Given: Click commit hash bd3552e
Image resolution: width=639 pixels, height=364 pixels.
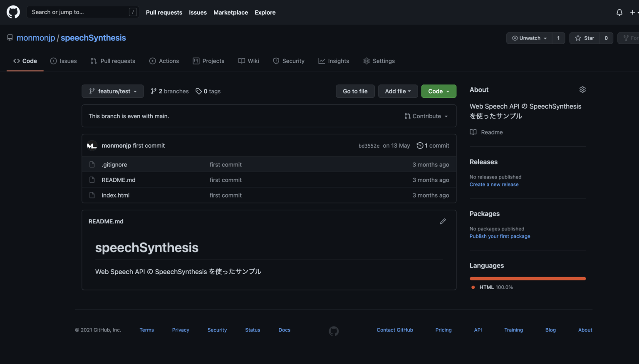Looking at the screenshot, I should (369, 146).
